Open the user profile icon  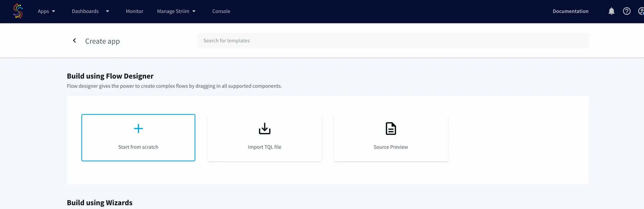pos(641,11)
